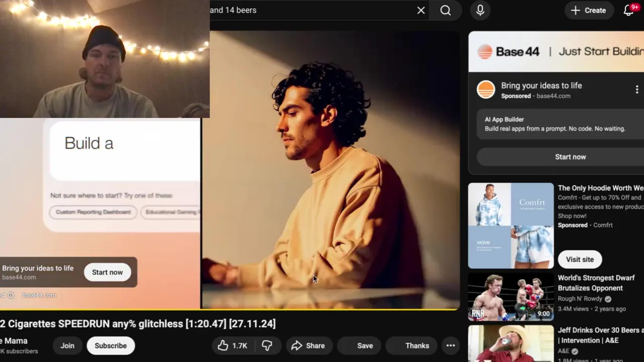Click the video title Cigarettes SPEEDRUN any% glitchless
644x362 pixels.
pyautogui.click(x=138, y=324)
